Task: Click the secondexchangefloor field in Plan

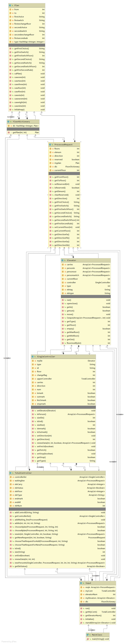Action: [27, 35]
